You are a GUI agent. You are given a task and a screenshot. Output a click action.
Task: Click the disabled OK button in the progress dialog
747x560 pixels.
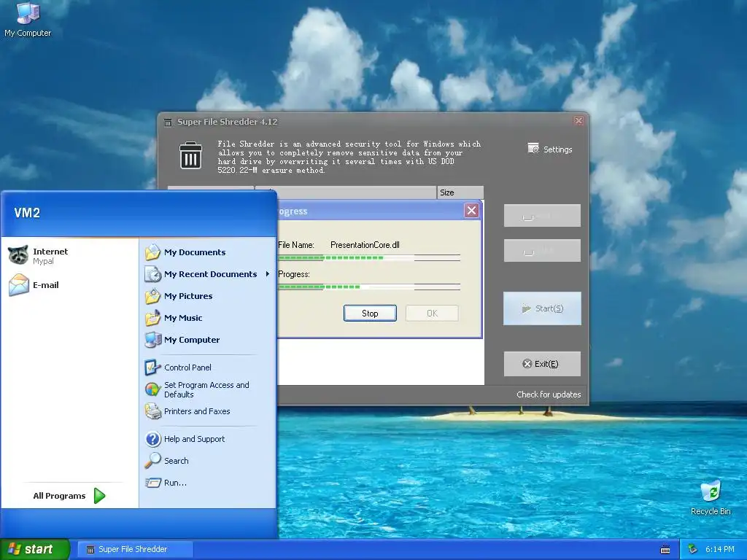click(432, 314)
